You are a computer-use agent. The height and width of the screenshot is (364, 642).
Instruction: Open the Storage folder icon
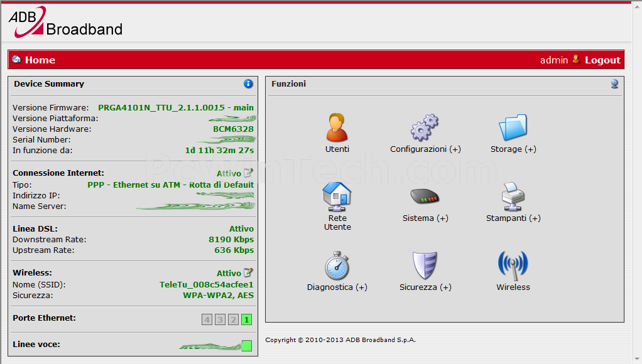[513, 127]
